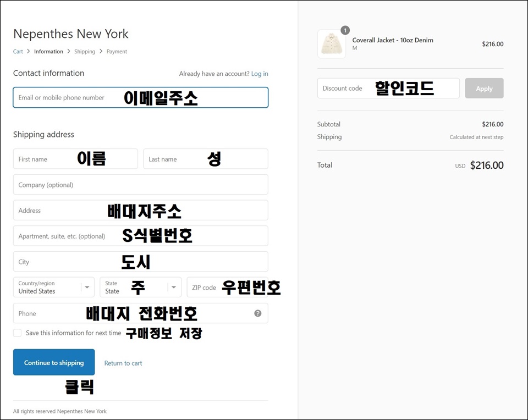Focus the ZIP code field
The height and width of the screenshot is (420, 528).
click(228, 287)
